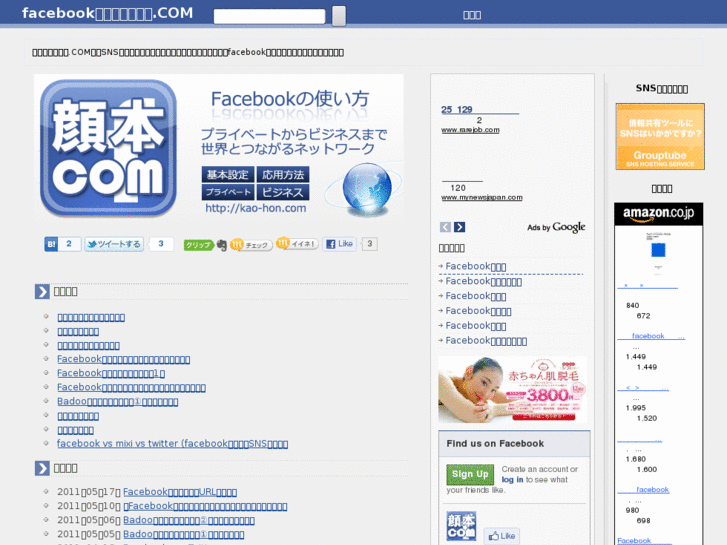Click the Evernote elephant icon
This screenshot has width=727, height=545.
[222, 245]
